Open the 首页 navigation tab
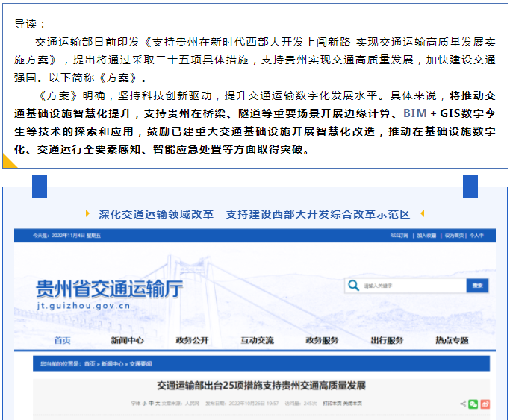 [63, 341]
